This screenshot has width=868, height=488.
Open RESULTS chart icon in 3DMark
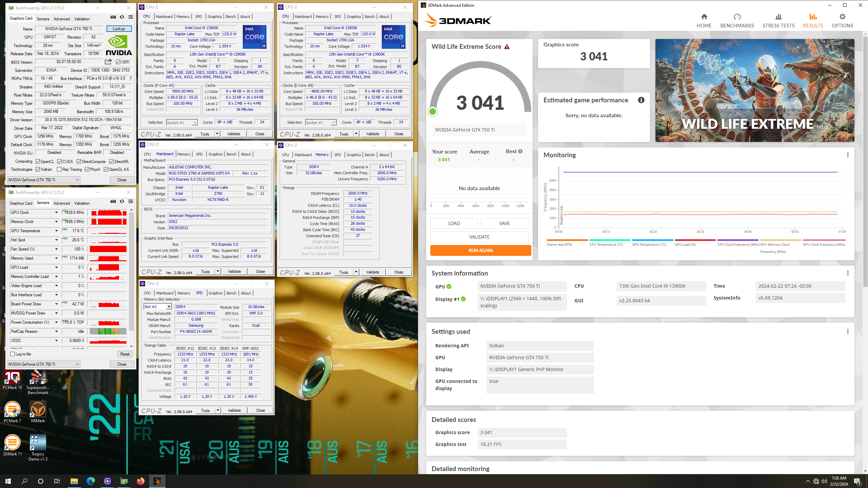click(x=813, y=17)
